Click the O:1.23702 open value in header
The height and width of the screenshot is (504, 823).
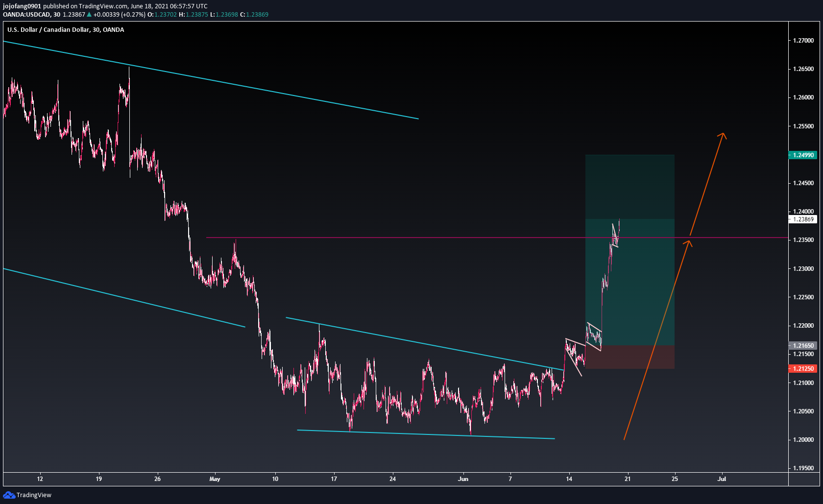pyautogui.click(x=162, y=15)
